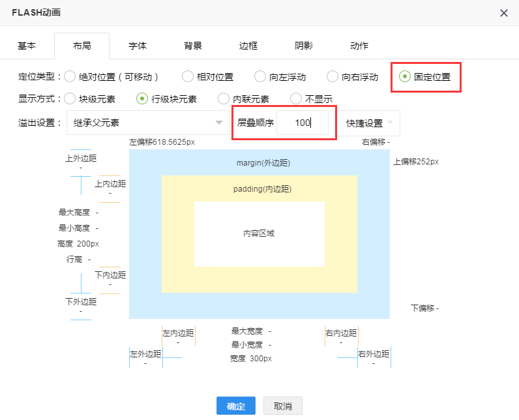
Task: Switch to the 基本 tab
Action: [27, 46]
